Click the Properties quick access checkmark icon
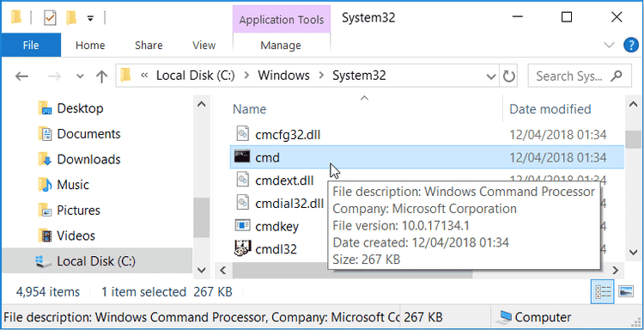This screenshot has height=330, width=644. tap(50, 18)
